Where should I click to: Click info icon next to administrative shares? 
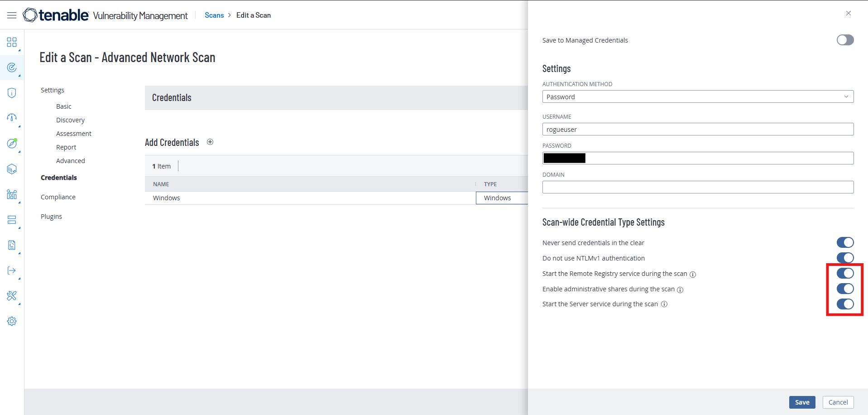point(680,290)
